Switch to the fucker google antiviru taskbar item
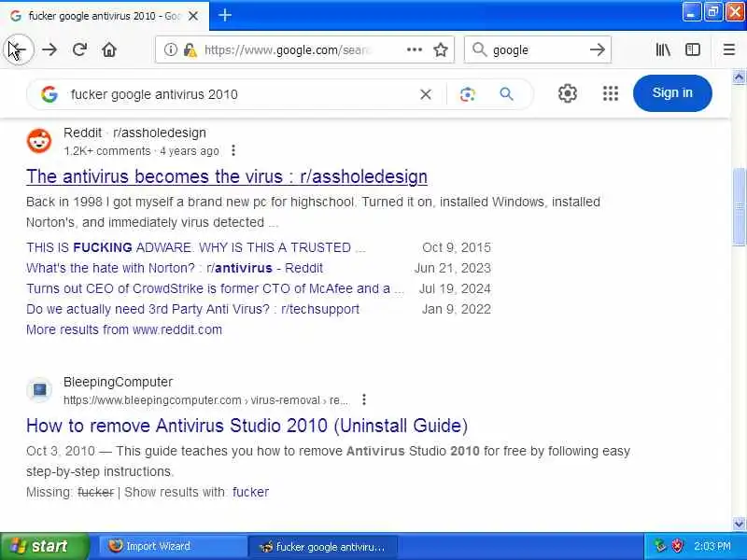 323,546
